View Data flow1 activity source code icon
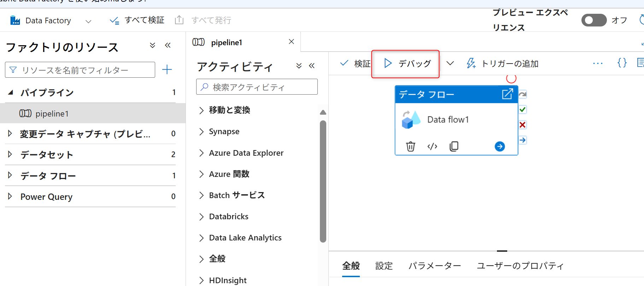The height and width of the screenshot is (286, 644). 432,146
